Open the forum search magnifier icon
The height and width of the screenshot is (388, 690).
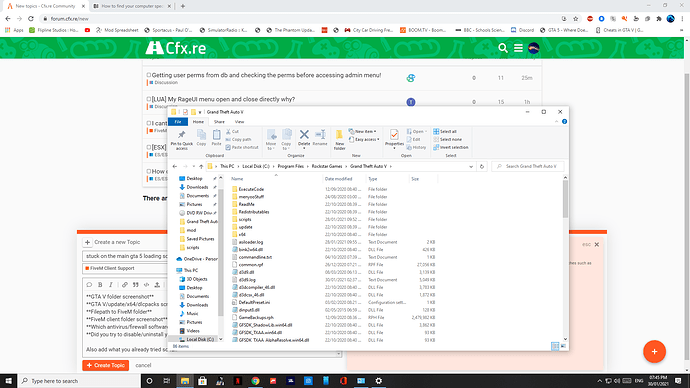click(503, 48)
